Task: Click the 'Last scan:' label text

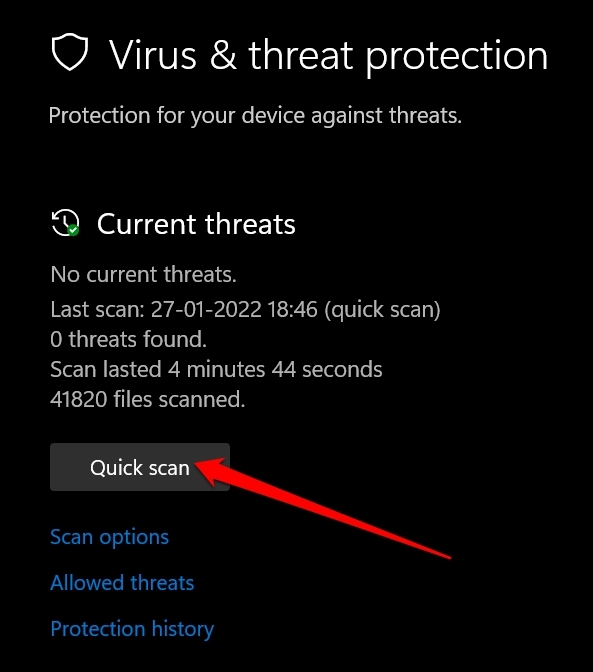Action: tap(98, 309)
